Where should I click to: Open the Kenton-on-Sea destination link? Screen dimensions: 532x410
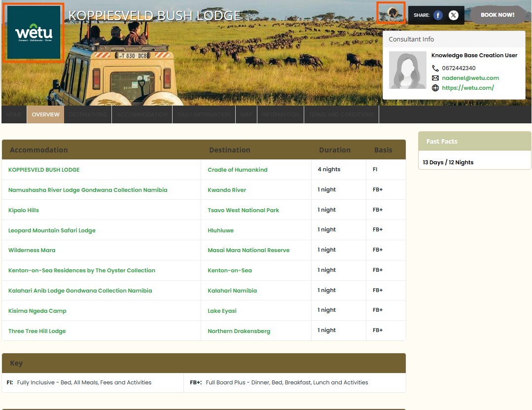[230, 270]
